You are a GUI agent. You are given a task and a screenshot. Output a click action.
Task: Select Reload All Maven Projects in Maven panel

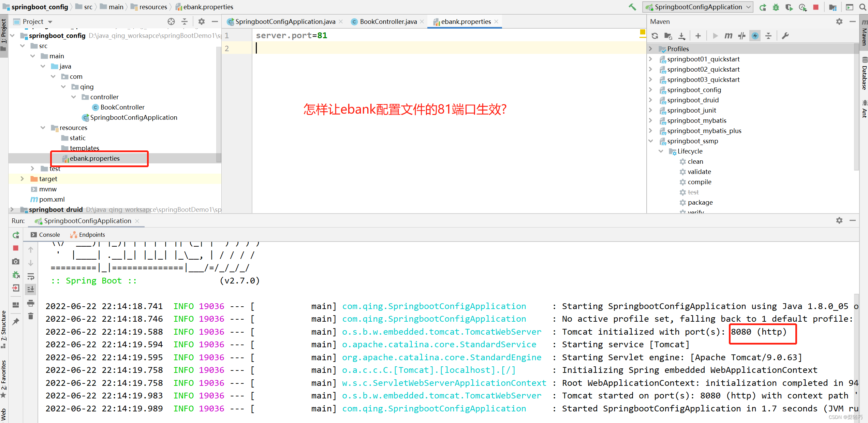(655, 35)
